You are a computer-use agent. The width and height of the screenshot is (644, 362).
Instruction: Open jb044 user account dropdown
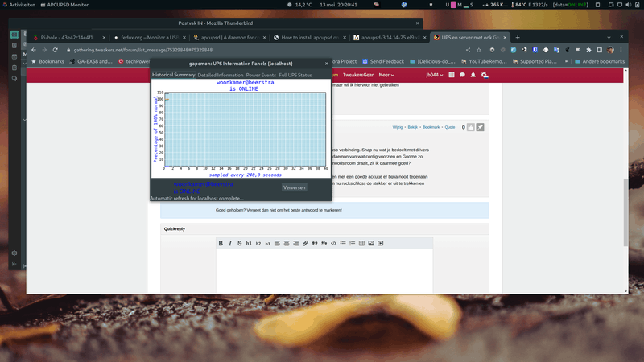click(x=434, y=75)
